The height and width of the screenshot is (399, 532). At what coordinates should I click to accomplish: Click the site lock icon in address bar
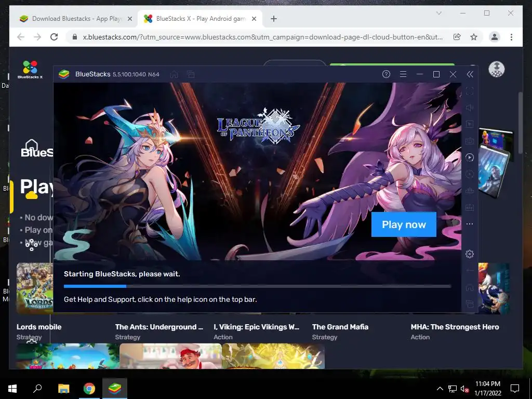75,37
